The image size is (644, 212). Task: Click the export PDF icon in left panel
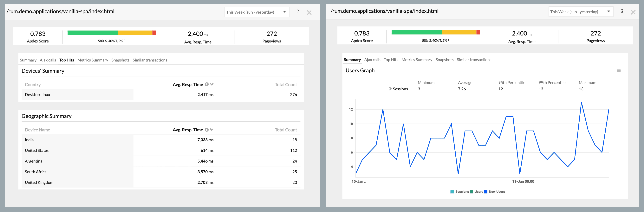(x=298, y=11)
